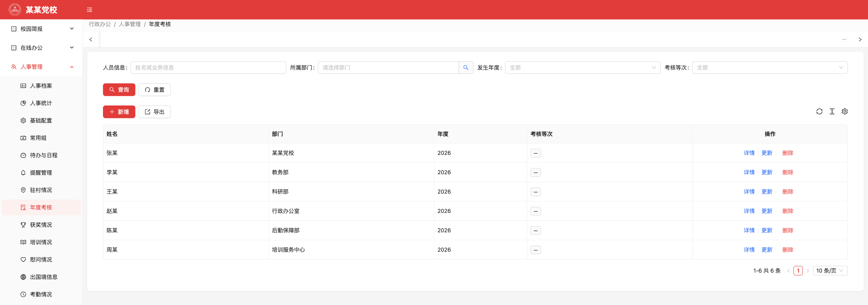
Task: Open 待办与日程 menu item
Action: click(41, 155)
